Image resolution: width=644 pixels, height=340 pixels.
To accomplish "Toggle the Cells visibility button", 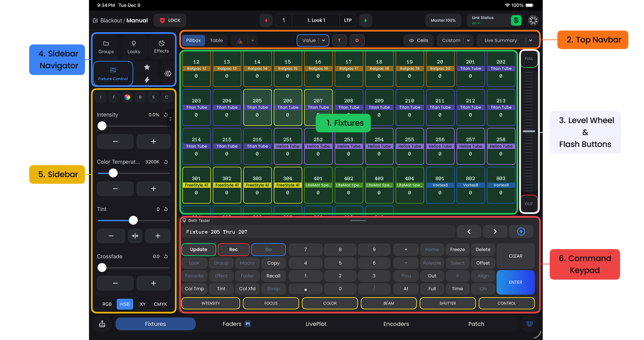I will pyautogui.click(x=418, y=40).
